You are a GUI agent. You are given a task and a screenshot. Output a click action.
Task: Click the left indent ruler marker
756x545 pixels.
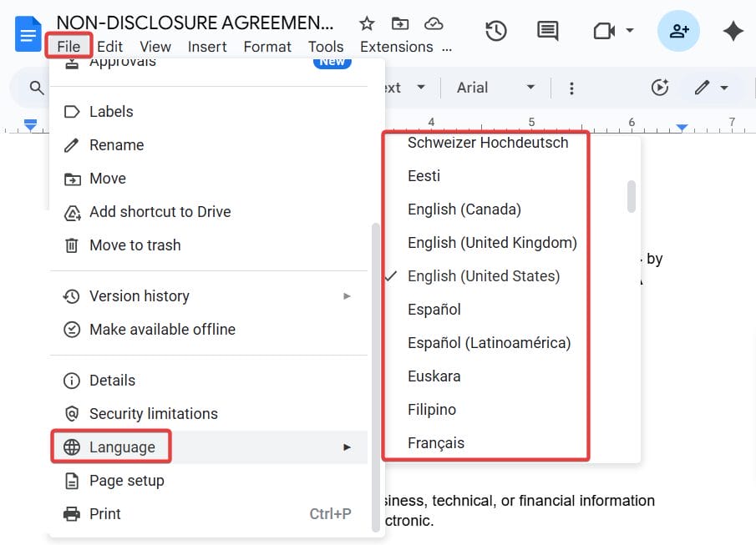point(30,125)
